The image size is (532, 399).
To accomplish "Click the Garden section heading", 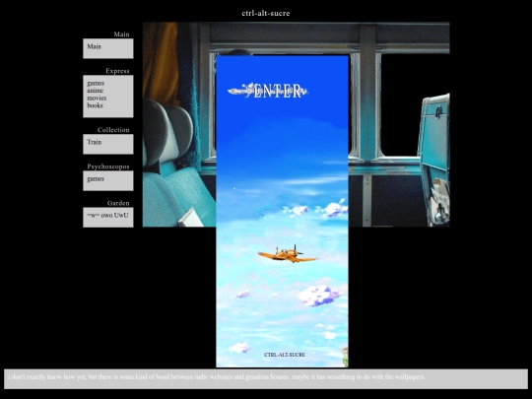I will click(x=118, y=203).
